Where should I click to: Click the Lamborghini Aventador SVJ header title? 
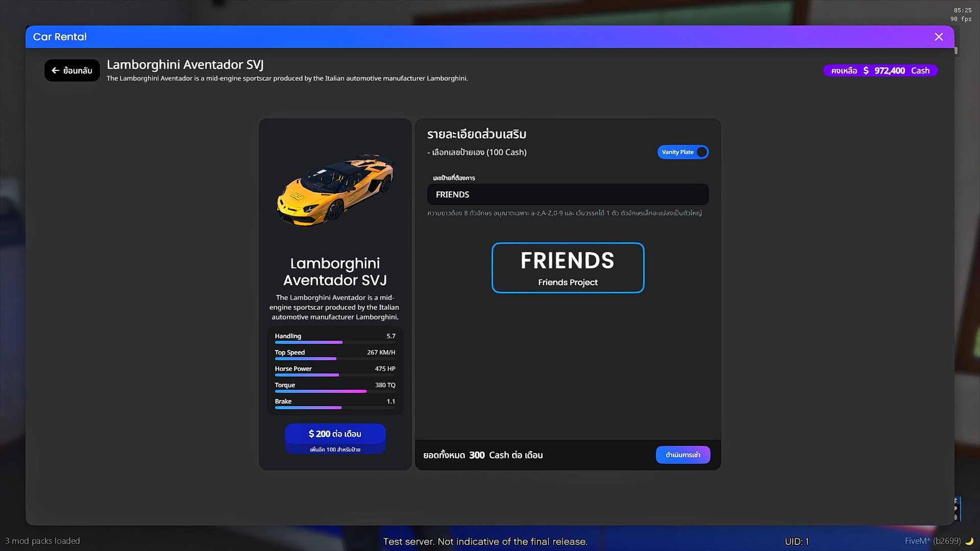click(185, 64)
